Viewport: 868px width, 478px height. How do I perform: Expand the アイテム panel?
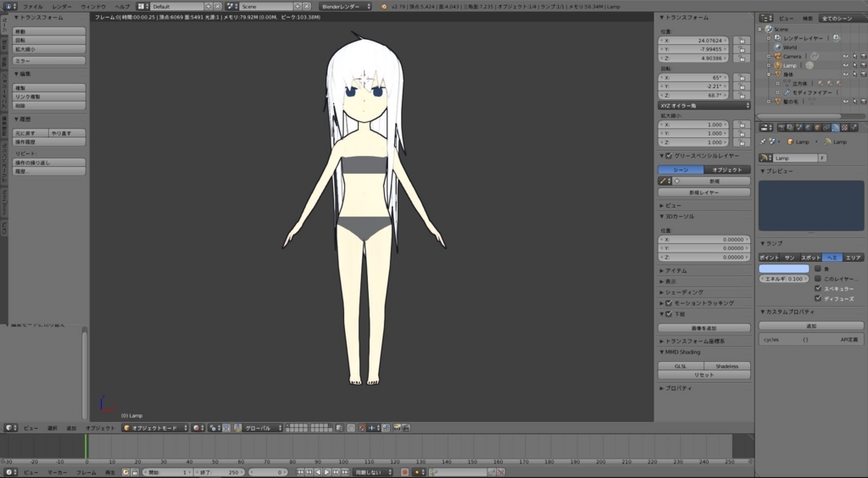676,270
